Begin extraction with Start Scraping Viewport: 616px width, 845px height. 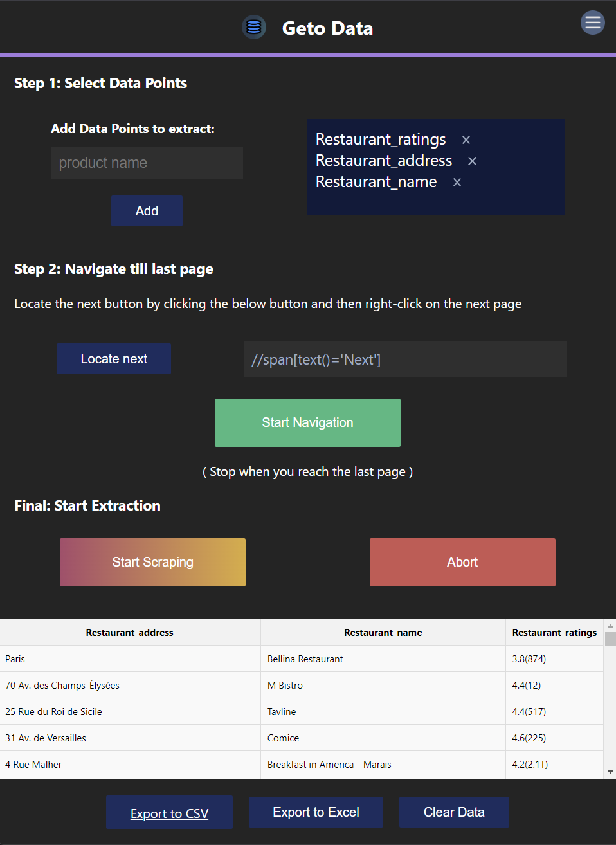tap(152, 562)
